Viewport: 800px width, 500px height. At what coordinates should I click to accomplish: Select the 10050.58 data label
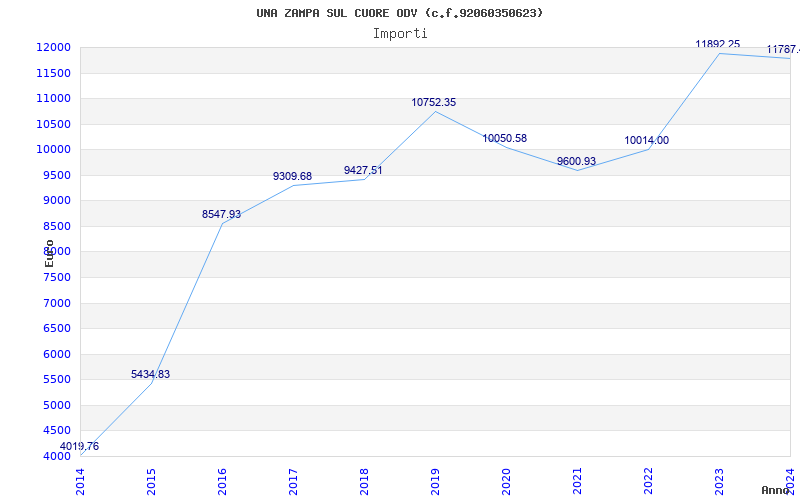pos(505,138)
